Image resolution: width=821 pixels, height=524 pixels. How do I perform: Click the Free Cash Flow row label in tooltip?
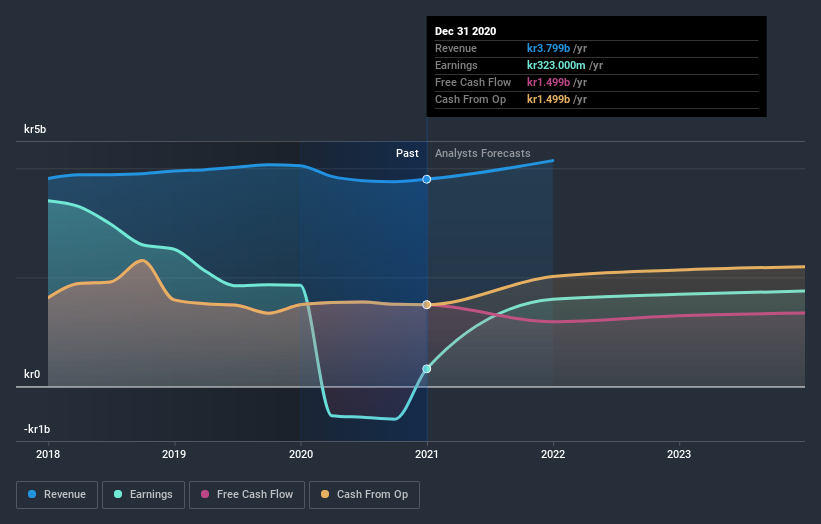pyautogui.click(x=473, y=82)
